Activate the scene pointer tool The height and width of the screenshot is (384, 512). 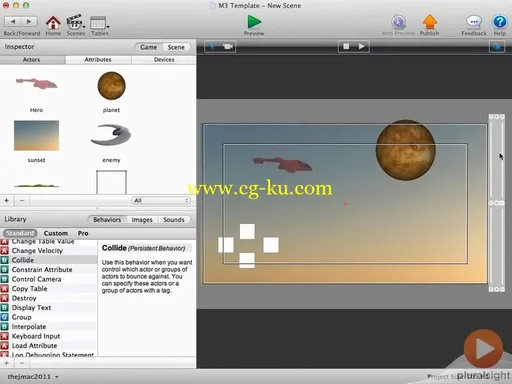pos(212,46)
